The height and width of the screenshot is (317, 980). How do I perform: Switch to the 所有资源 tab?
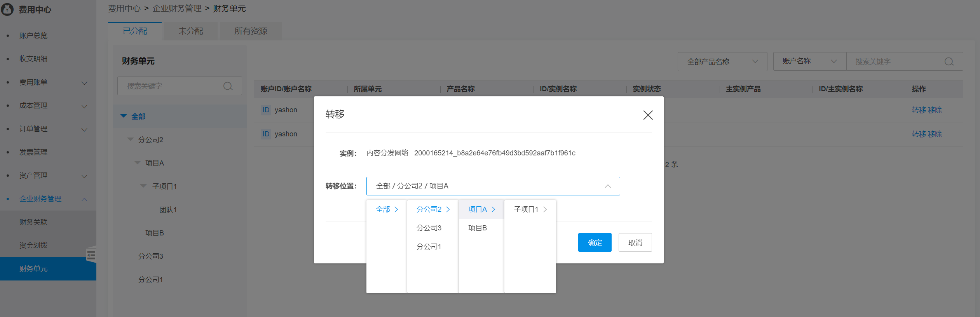[x=251, y=31]
